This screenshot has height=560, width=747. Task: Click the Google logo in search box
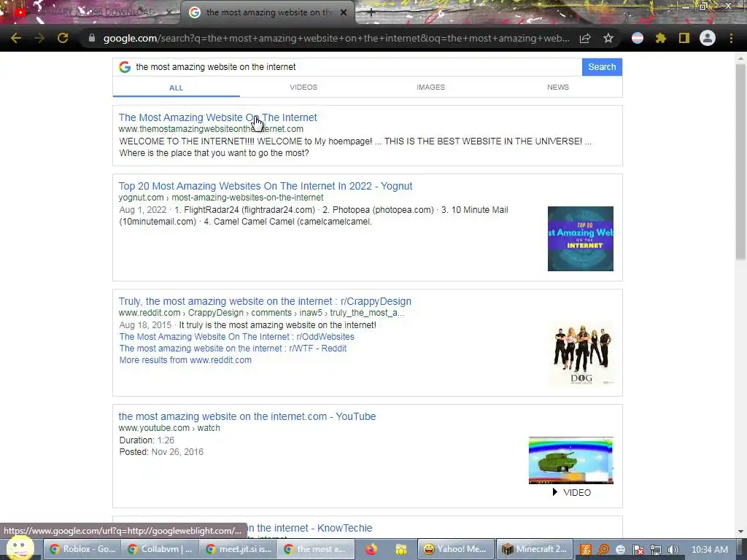(125, 67)
